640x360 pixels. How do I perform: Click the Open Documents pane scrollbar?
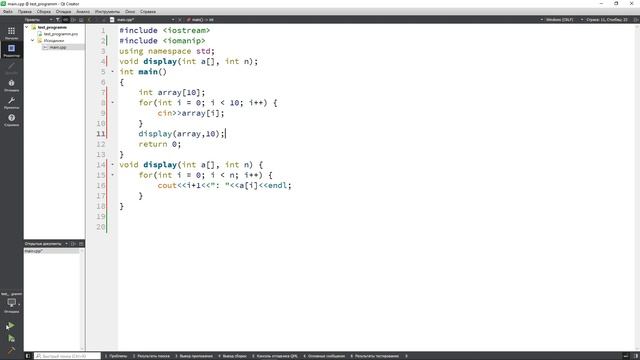click(82, 299)
